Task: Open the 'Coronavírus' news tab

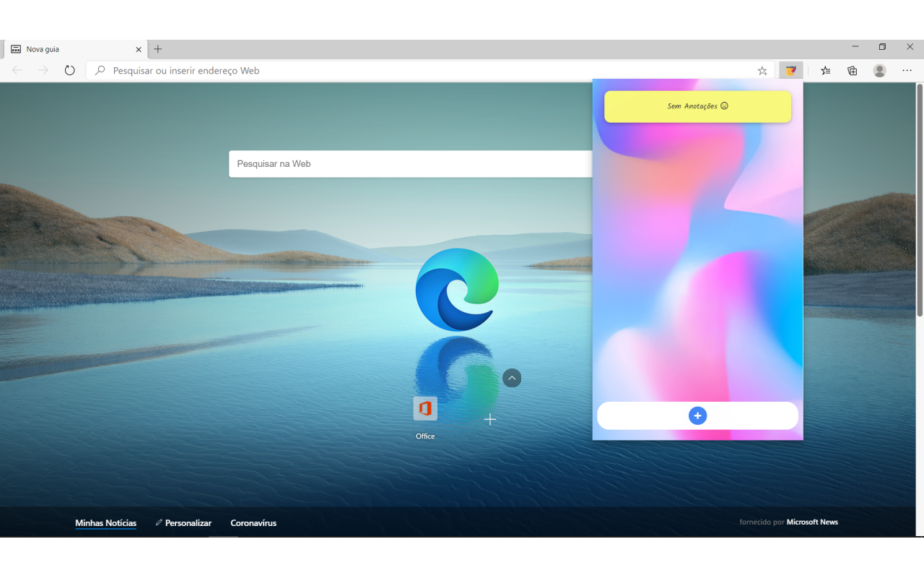Action: (x=253, y=523)
